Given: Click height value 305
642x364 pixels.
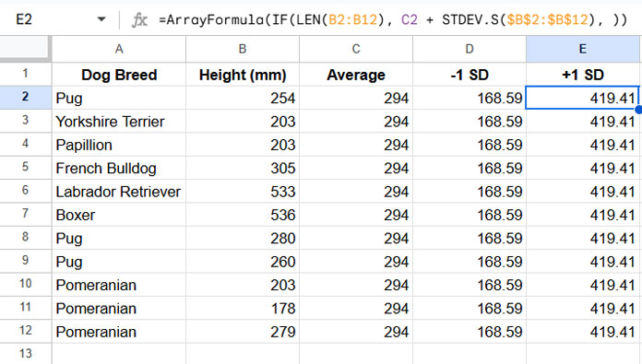Looking at the screenshot, I should pos(243,168).
